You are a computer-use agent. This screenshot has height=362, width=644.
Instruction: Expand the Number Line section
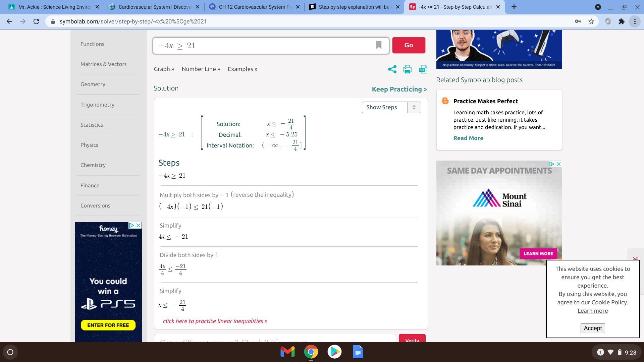click(x=201, y=69)
